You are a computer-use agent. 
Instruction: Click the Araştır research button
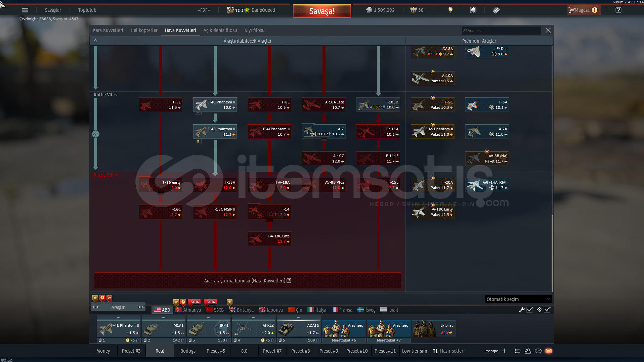pyautogui.click(x=118, y=307)
